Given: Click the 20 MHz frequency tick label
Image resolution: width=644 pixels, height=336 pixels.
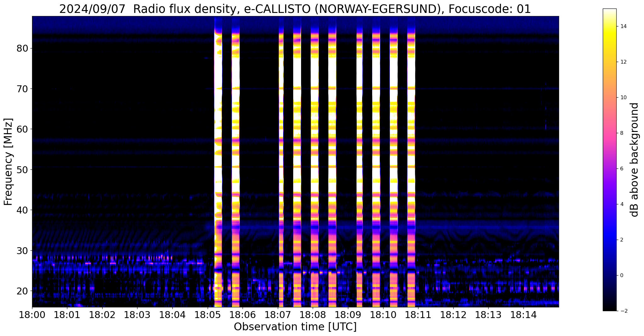Looking at the screenshot, I should pyautogui.click(x=22, y=291).
